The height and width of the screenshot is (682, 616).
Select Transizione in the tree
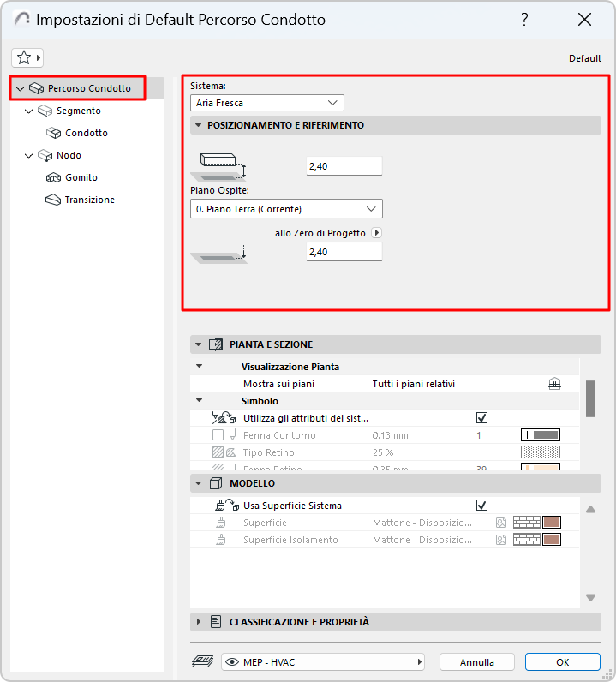tap(90, 200)
